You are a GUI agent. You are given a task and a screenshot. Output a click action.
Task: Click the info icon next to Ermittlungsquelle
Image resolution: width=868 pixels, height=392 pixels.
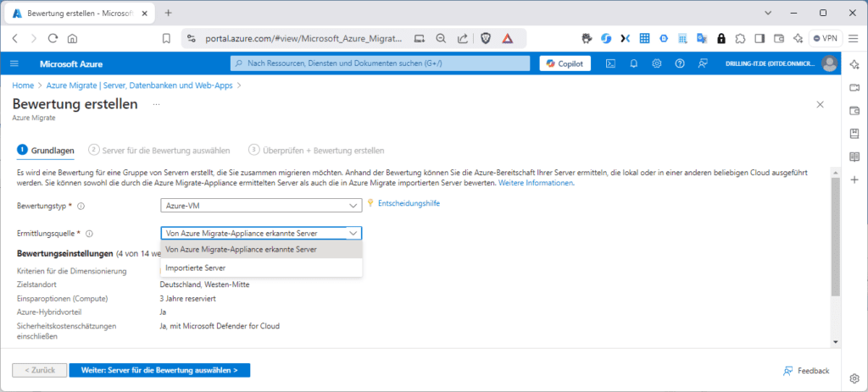pos(90,234)
